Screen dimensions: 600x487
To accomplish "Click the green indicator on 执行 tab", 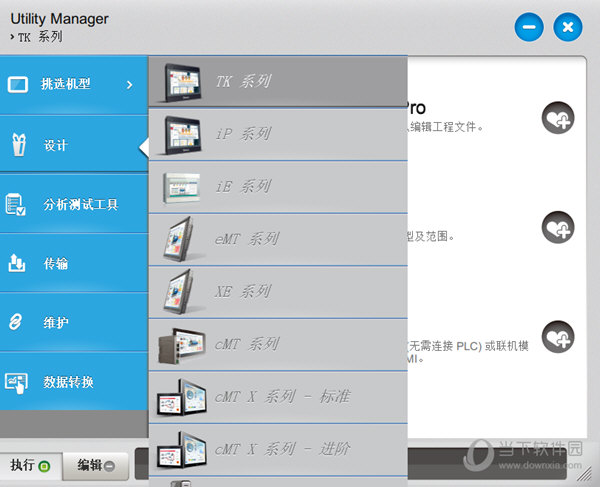I will (x=44, y=467).
